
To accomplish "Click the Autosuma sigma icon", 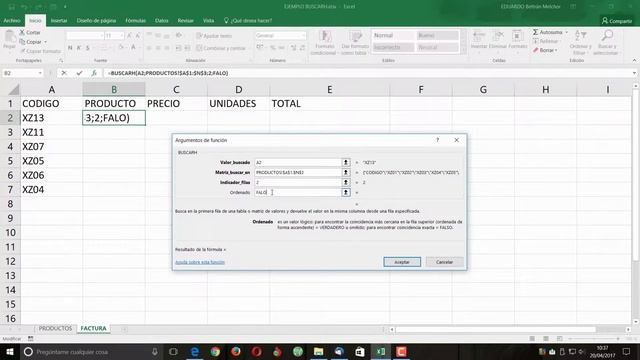I will 536,32.
